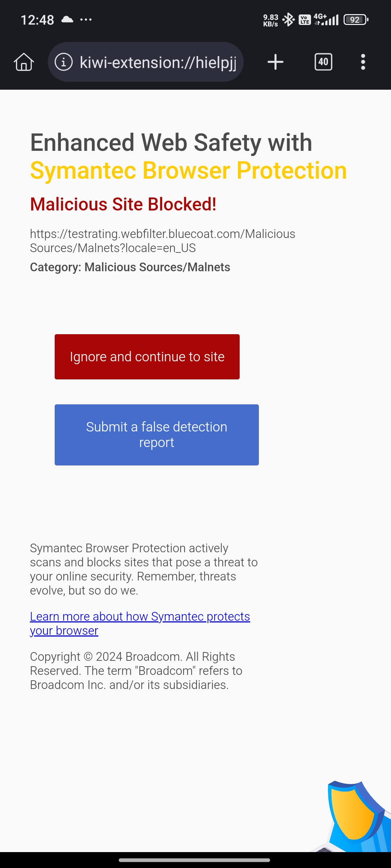Tap the clock showing 12:48
The width and height of the screenshot is (391, 868).
coord(37,20)
